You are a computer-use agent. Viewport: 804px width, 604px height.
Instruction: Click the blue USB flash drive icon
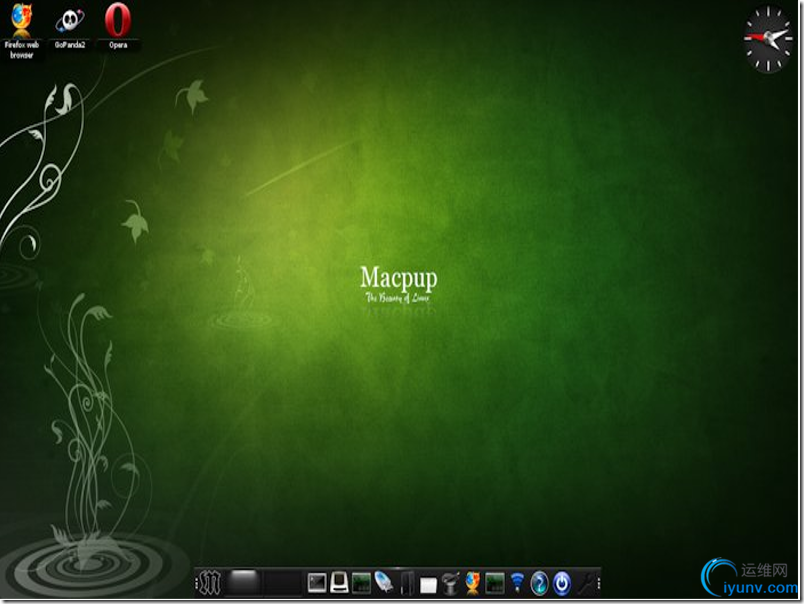(384, 582)
